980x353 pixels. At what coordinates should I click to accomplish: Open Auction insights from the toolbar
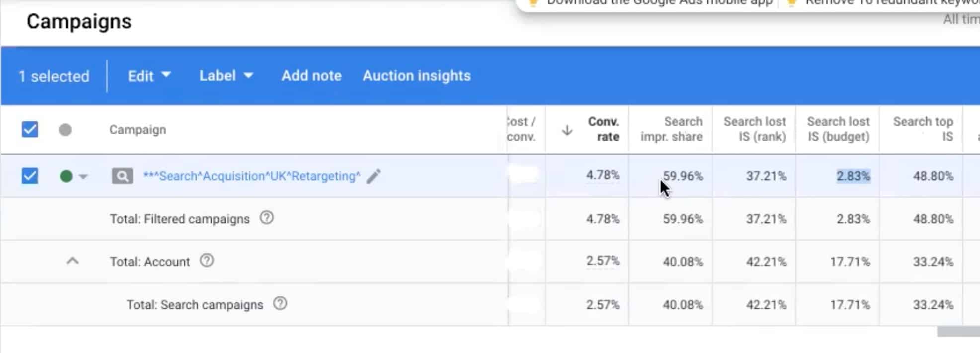pyautogui.click(x=416, y=76)
